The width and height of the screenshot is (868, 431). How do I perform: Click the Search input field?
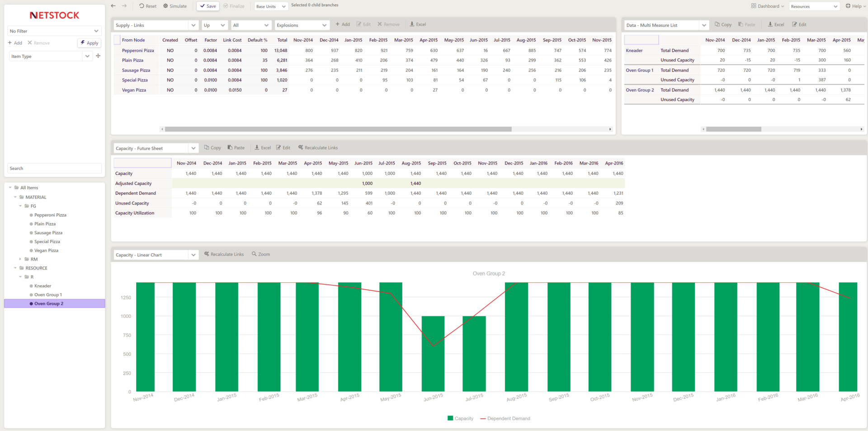pyautogui.click(x=54, y=169)
